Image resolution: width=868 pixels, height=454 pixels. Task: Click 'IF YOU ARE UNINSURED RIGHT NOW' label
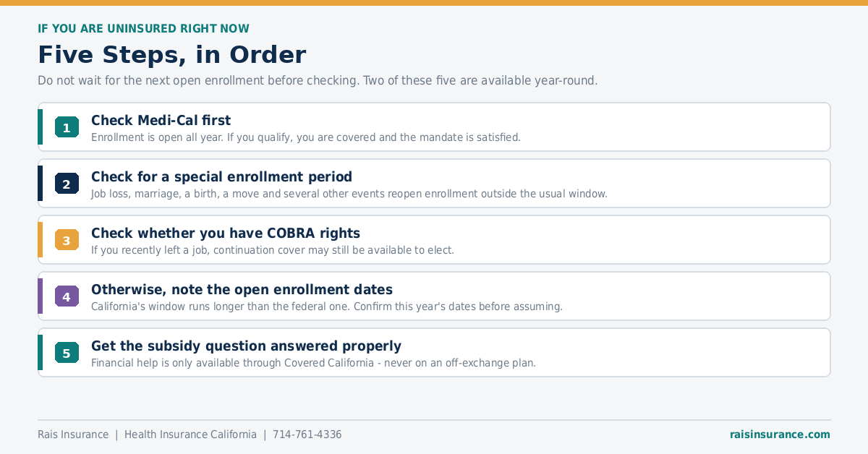coord(143,29)
